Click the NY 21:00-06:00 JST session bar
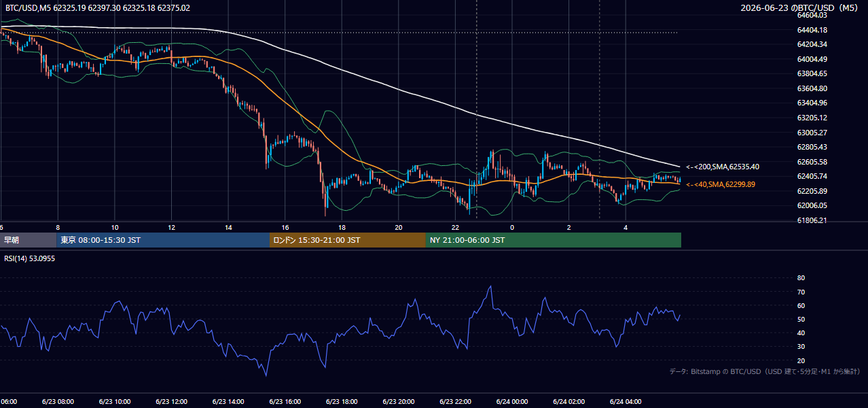868x408 pixels. (x=554, y=240)
